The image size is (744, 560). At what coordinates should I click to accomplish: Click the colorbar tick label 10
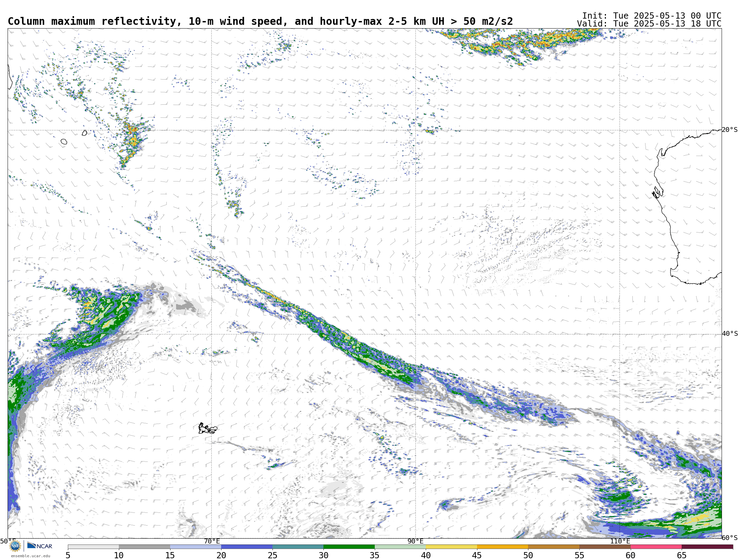(x=119, y=555)
